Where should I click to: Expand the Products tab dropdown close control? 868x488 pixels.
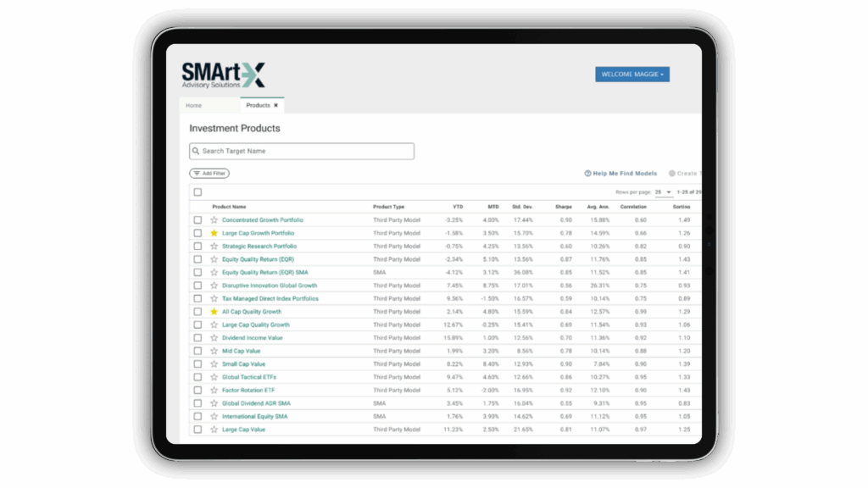276,105
